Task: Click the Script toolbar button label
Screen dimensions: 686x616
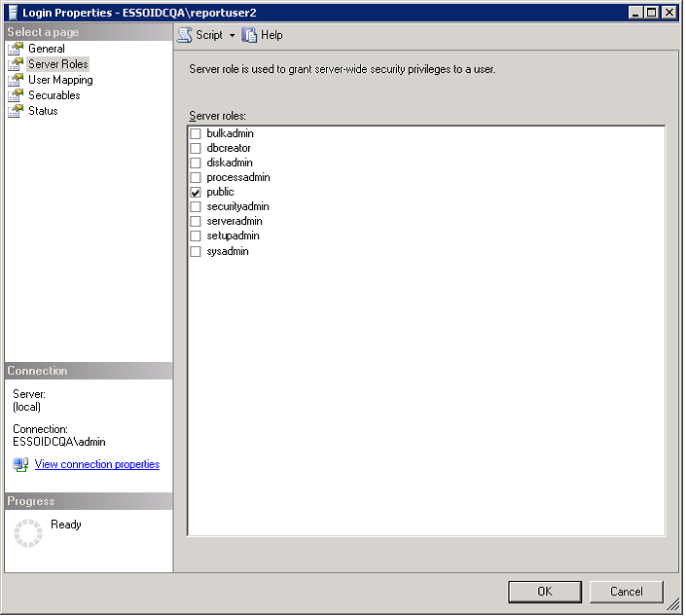Action: tap(209, 35)
